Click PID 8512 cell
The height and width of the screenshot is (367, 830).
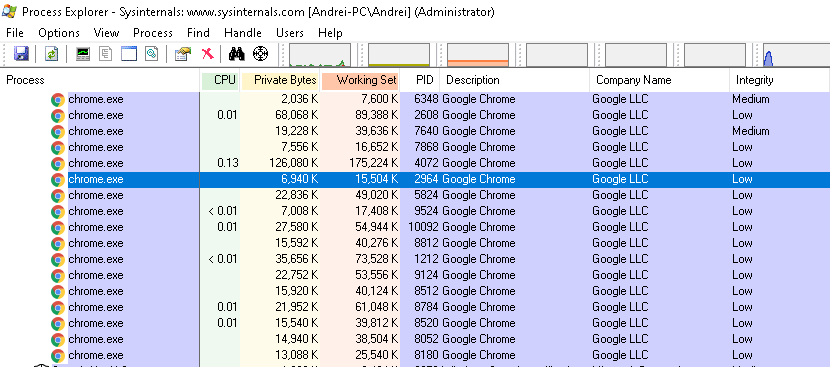(x=426, y=291)
